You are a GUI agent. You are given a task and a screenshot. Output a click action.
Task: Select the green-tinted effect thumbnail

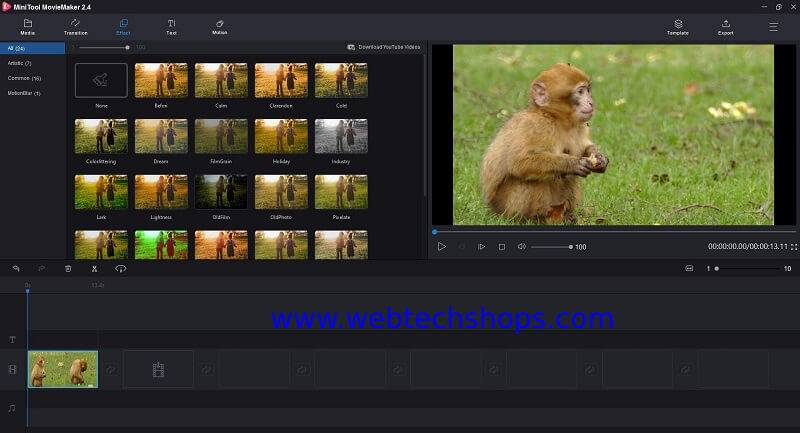(161, 245)
